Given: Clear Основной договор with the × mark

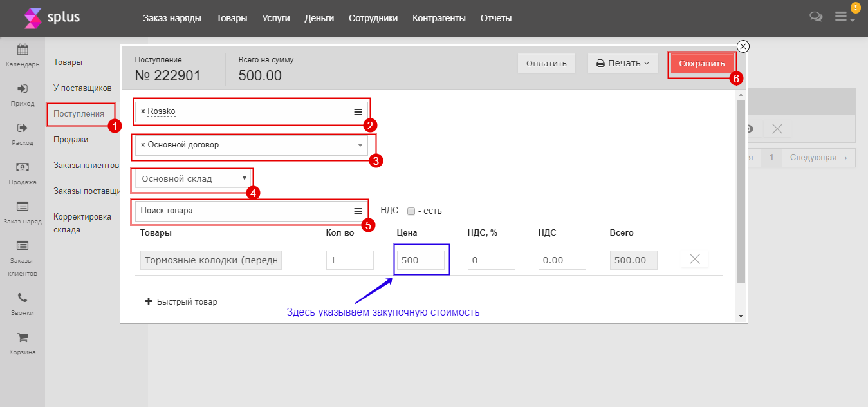Looking at the screenshot, I should (x=143, y=145).
